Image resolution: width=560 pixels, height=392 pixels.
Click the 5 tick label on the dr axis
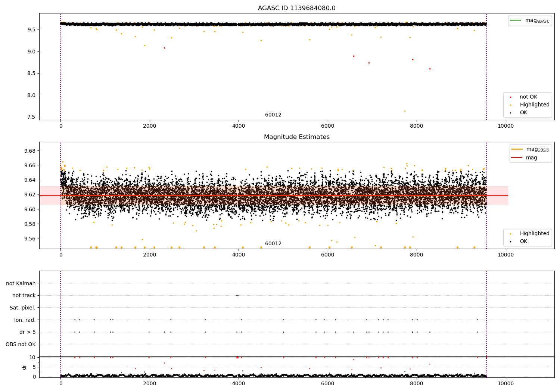(34, 367)
